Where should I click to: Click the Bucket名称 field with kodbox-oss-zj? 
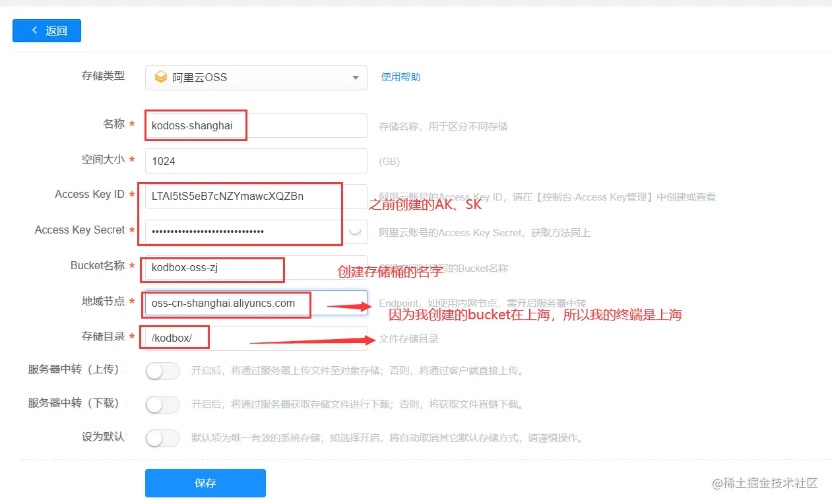pos(256,268)
